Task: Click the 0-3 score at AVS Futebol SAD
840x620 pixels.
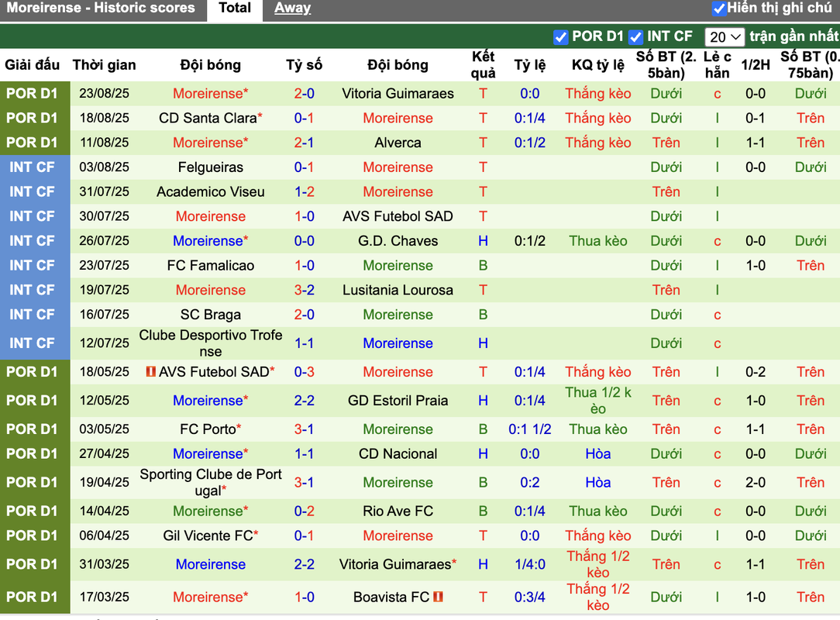Action: point(305,373)
